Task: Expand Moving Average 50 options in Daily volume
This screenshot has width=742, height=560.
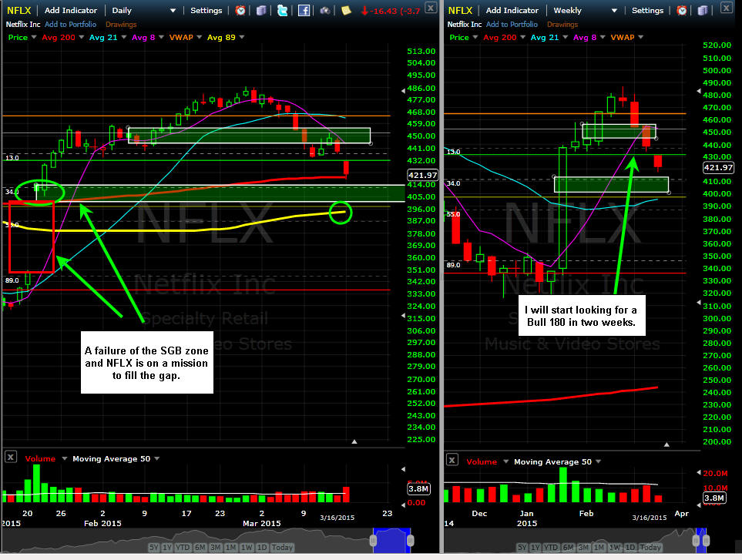Action: tap(156, 459)
